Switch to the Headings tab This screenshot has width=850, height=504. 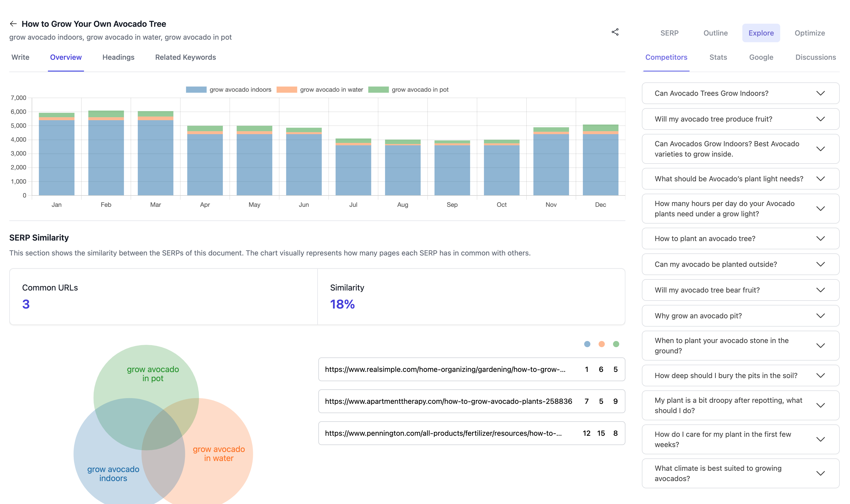(118, 57)
